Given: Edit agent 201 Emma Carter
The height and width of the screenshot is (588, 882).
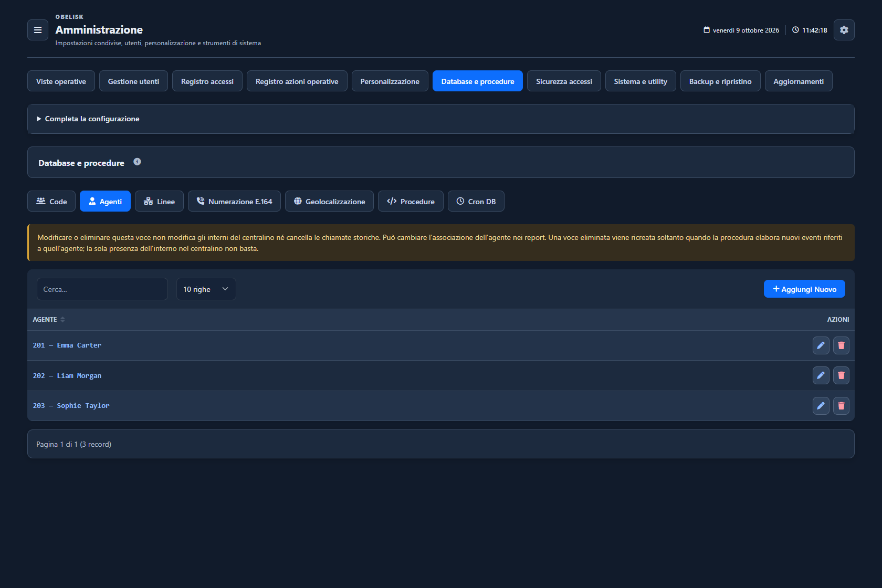Looking at the screenshot, I should (821, 345).
